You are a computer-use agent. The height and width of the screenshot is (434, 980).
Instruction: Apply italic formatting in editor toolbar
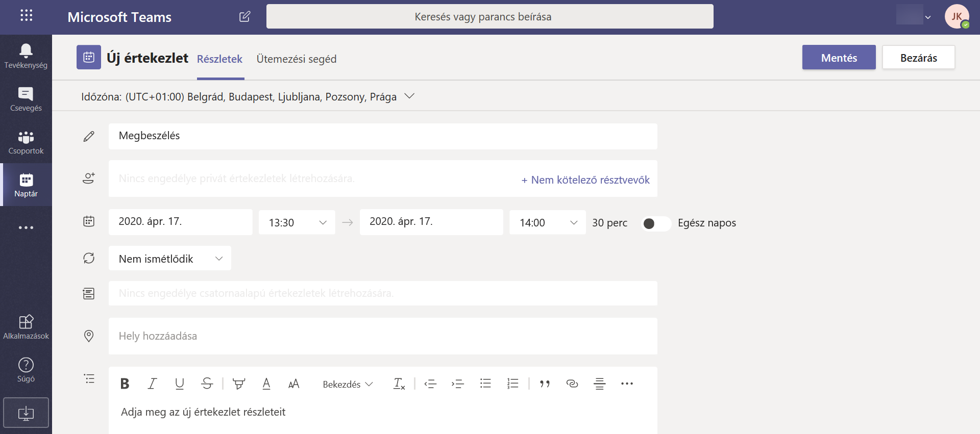pyautogui.click(x=152, y=384)
